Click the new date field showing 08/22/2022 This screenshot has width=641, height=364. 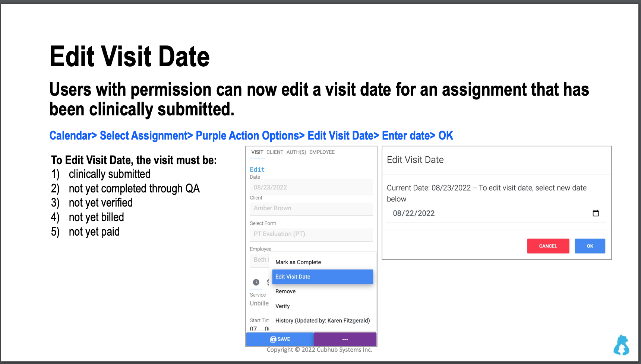coord(496,213)
